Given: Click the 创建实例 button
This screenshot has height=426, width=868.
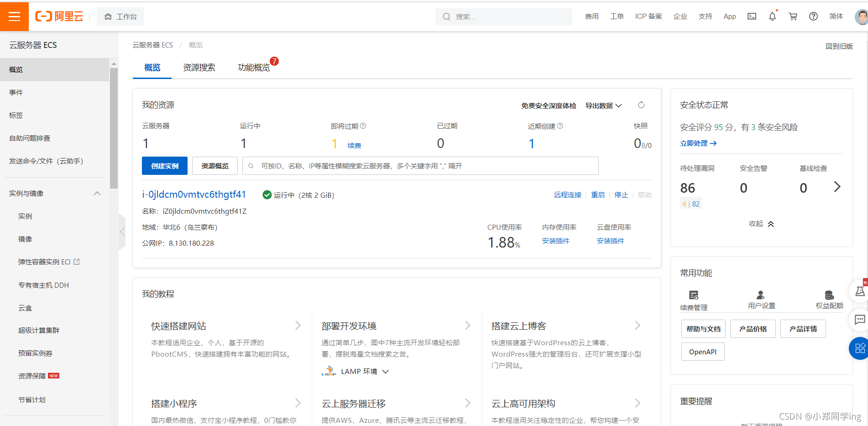Looking at the screenshot, I should (165, 166).
